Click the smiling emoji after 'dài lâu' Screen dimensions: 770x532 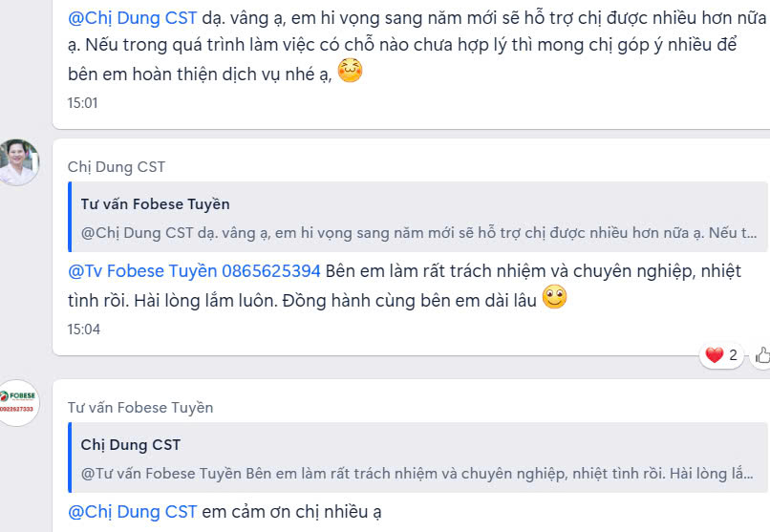pyautogui.click(x=554, y=297)
